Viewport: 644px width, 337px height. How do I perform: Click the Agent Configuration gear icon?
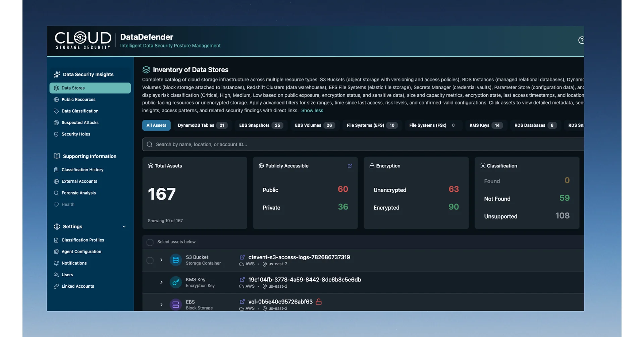[56, 251]
